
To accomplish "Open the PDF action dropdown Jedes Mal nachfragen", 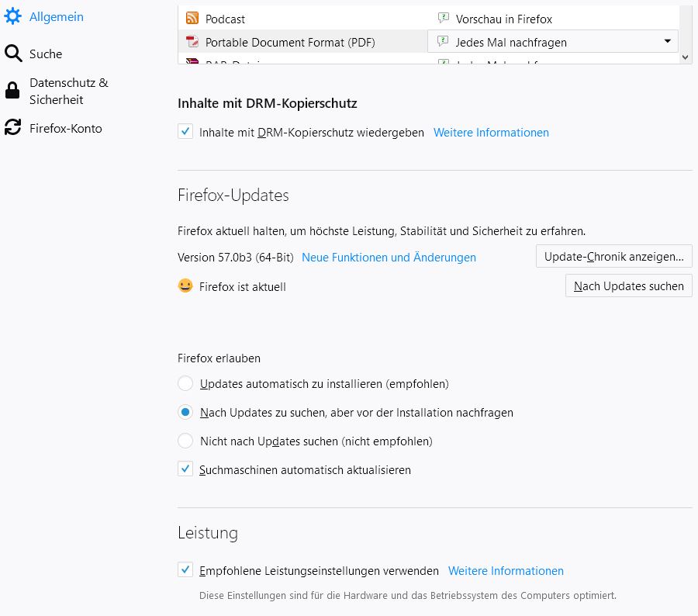I will 552,41.
